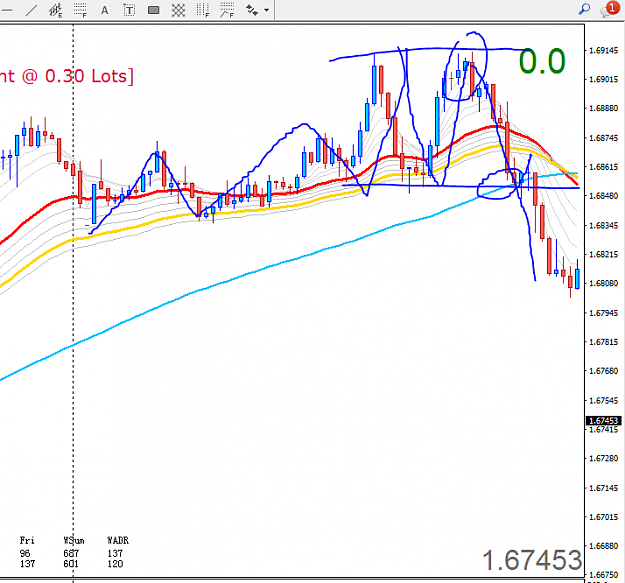Click the 1.68745 price axis label
This screenshot has width=625, height=583.
[x=603, y=138]
